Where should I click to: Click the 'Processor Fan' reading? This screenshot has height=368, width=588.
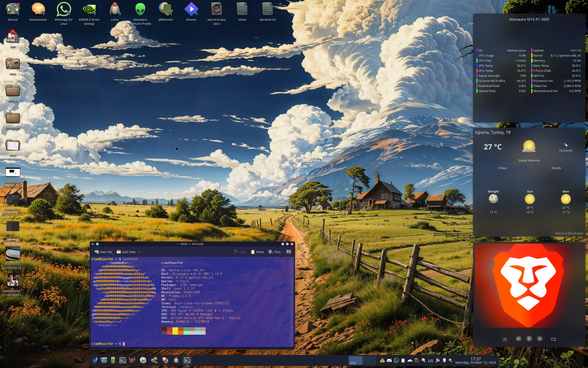coord(556,81)
